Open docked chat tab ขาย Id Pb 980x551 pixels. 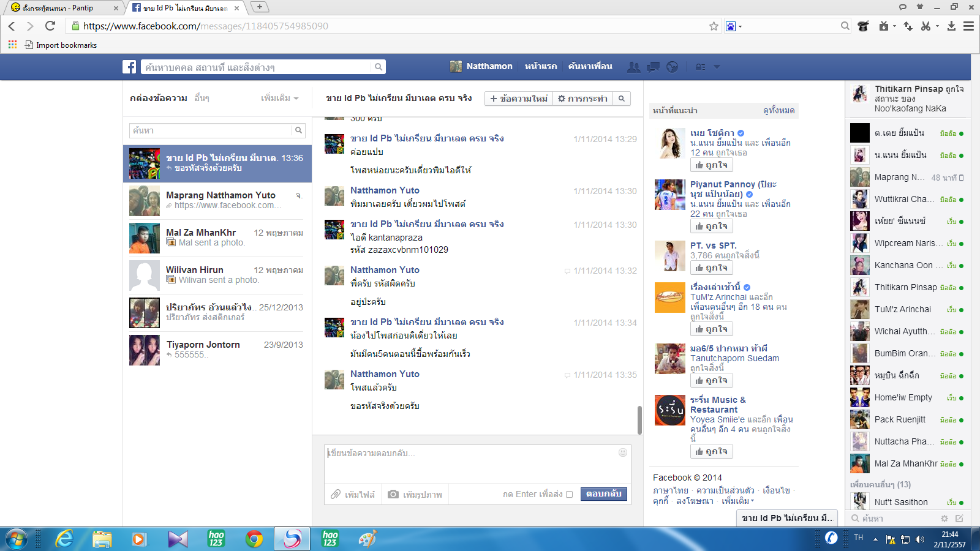coord(787,518)
